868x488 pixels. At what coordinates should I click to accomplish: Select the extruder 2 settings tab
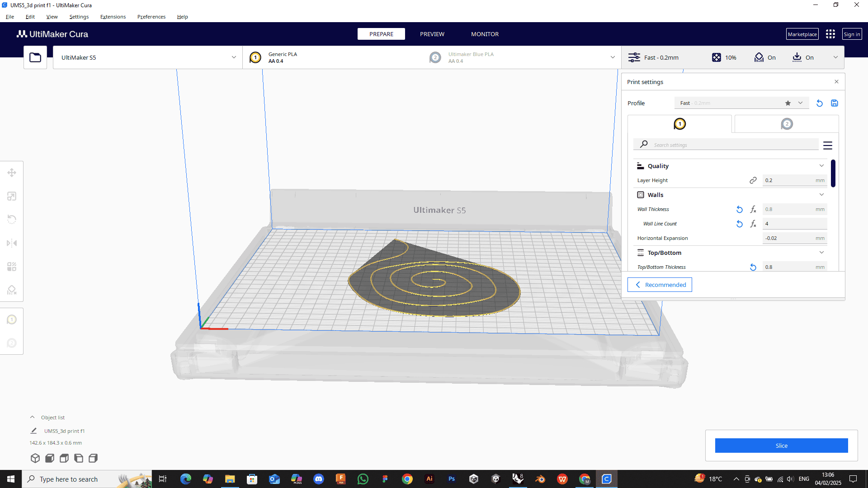pyautogui.click(x=787, y=124)
